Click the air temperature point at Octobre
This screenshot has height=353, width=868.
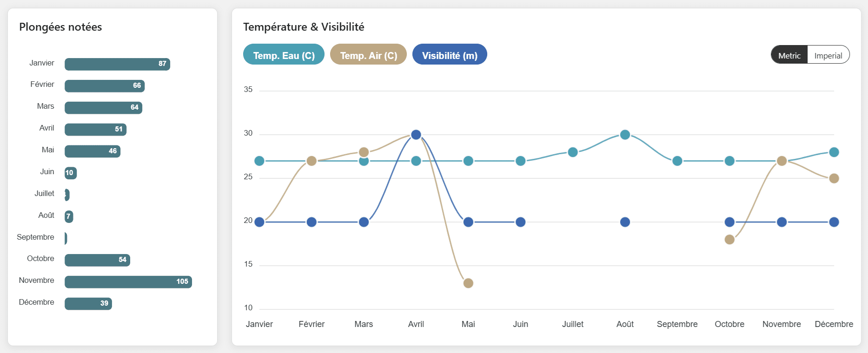coord(729,239)
